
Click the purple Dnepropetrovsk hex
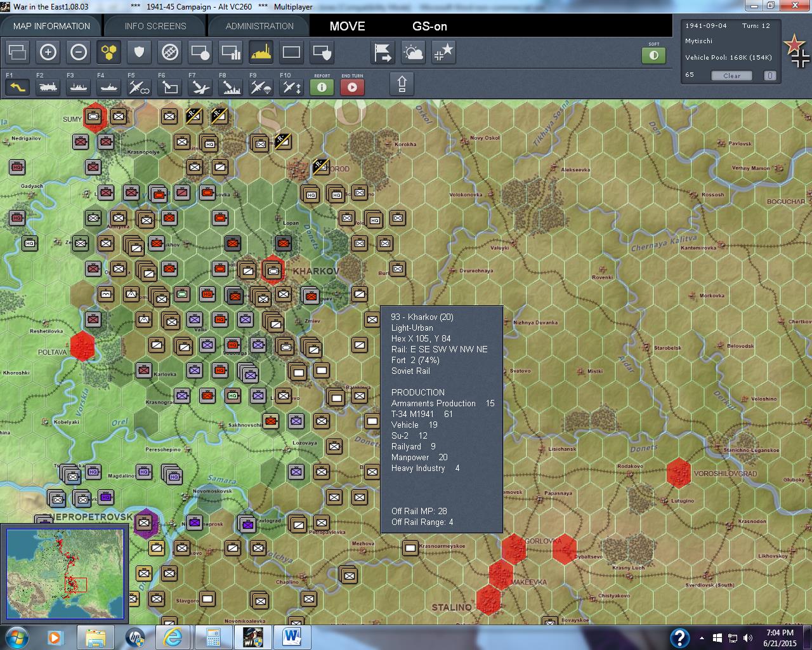(146, 523)
